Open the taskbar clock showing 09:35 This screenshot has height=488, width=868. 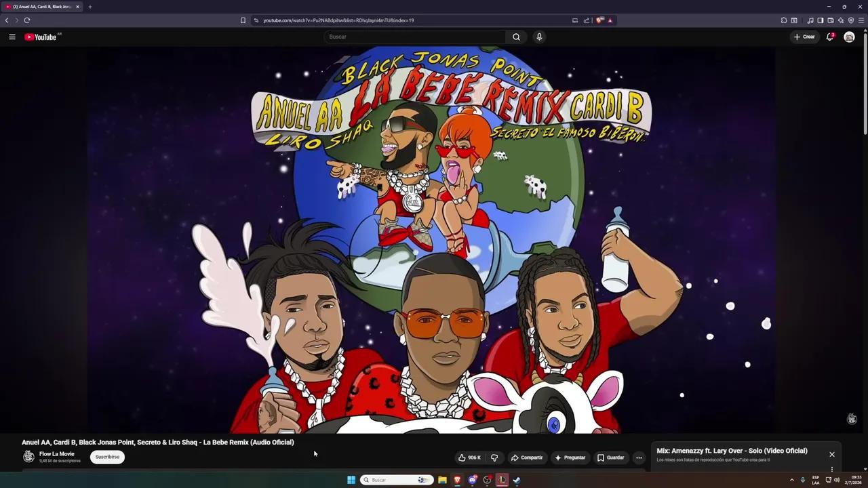click(x=853, y=480)
